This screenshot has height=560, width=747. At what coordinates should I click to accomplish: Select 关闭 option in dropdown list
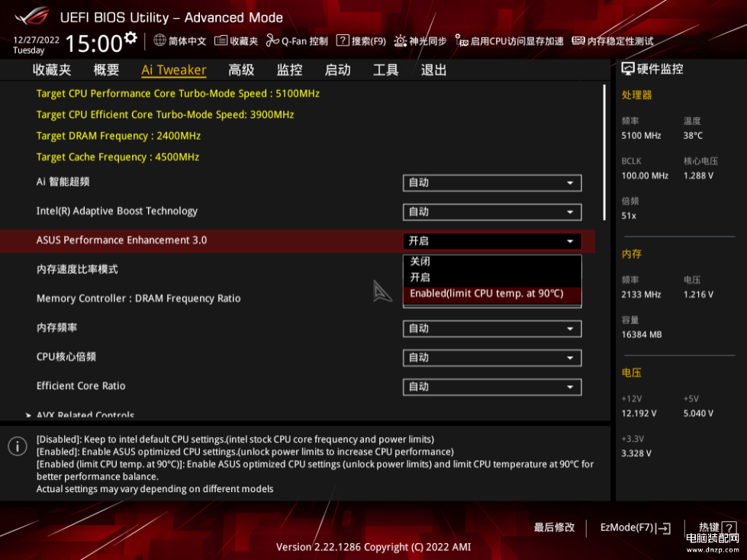(x=492, y=262)
